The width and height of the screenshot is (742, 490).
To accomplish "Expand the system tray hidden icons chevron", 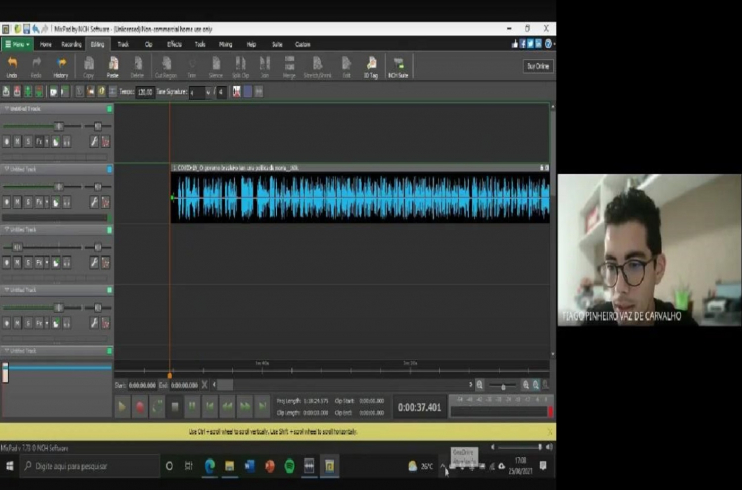I will pyautogui.click(x=443, y=466).
